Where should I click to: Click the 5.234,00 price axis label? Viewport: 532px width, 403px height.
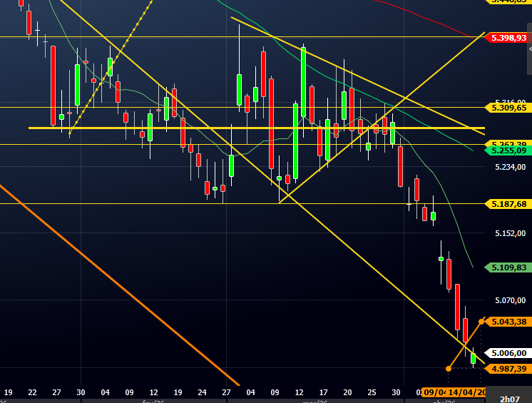click(511, 167)
